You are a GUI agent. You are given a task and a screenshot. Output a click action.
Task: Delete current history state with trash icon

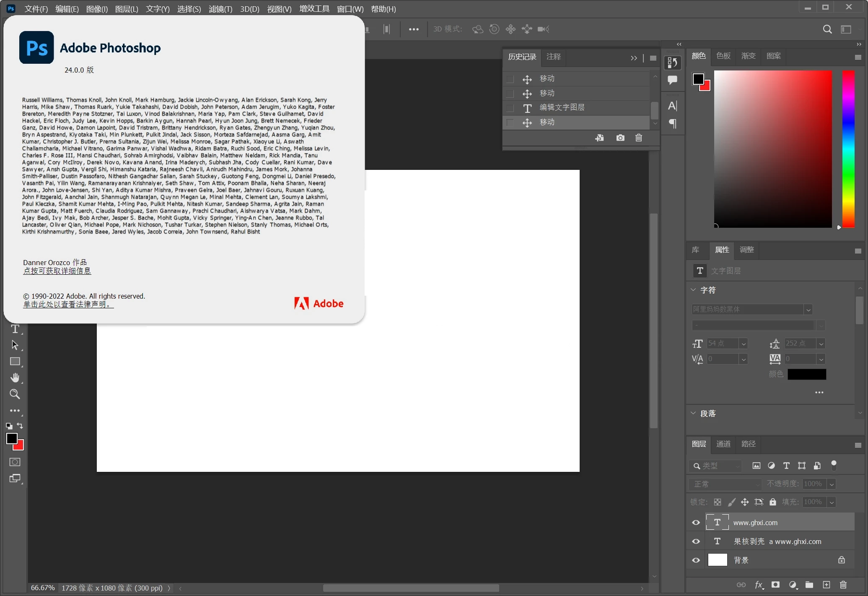point(639,138)
